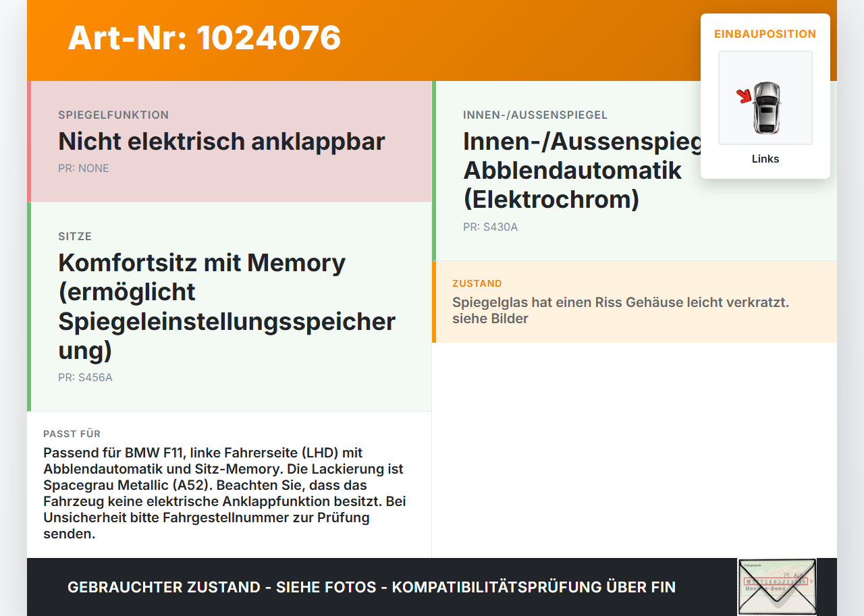Screen dimensions: 864x616
Task: Click the SPIEGELFUNKTION category label
Action: point(113,115)
